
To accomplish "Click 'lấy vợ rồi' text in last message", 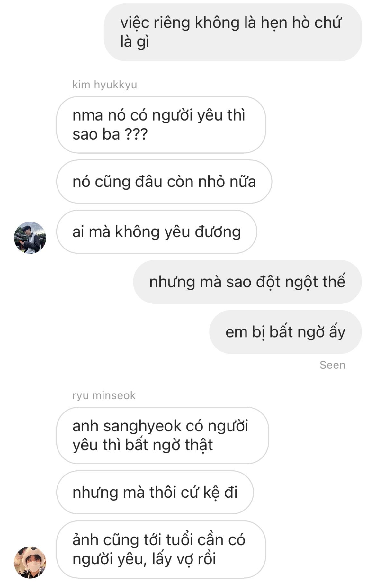I will tap(184, 559).
